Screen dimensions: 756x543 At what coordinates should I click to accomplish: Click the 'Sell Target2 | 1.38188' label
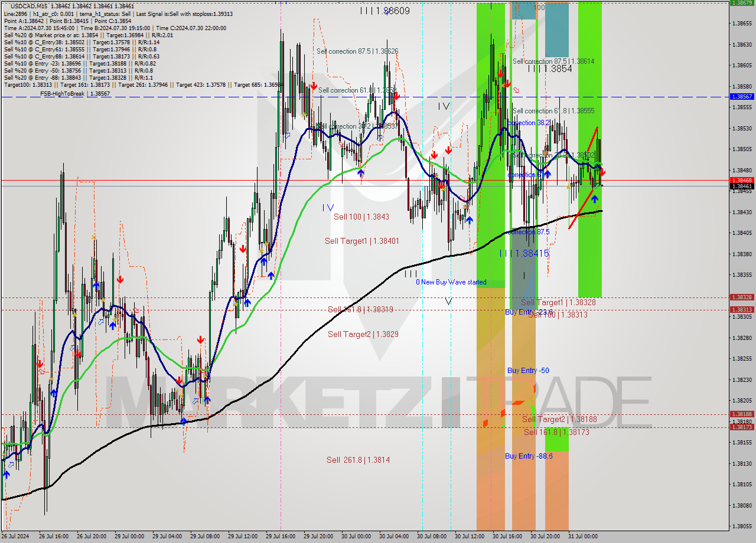[559, 419]
